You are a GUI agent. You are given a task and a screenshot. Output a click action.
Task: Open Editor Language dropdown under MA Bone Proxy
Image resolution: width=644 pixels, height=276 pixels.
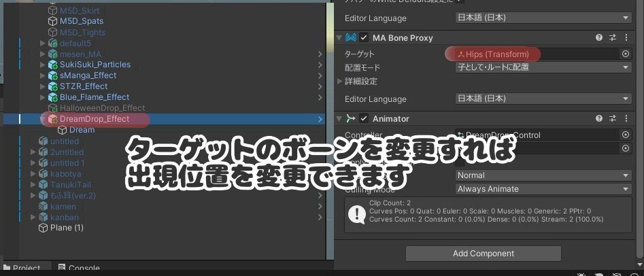[x=543, y=99]
